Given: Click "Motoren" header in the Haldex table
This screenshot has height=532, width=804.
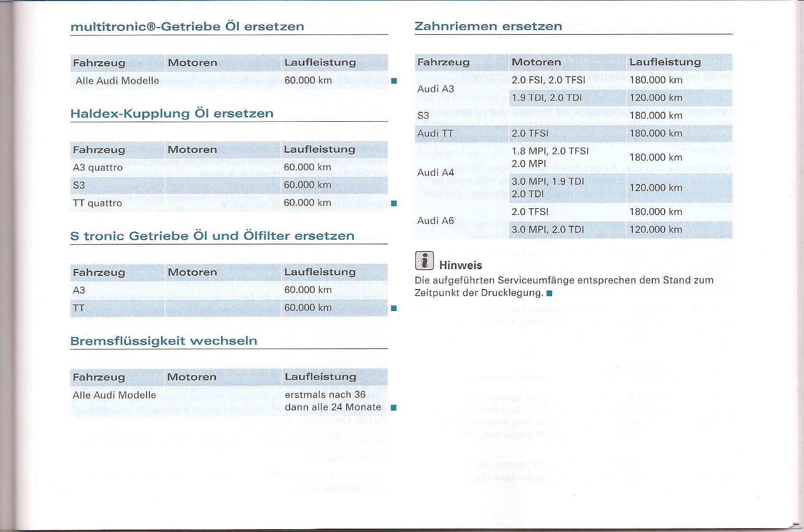Looking at the screenshot, I should coord(192,149).
